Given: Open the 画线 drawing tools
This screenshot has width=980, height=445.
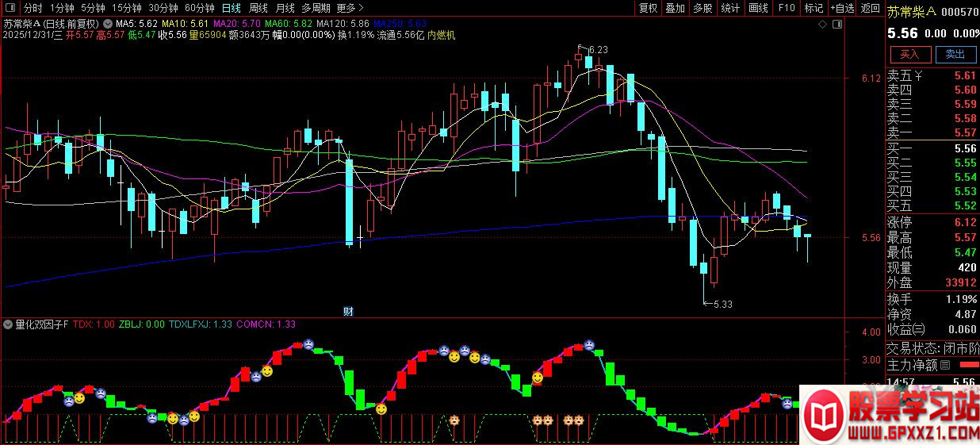Looking at the screenshot, I should click(759, 8).
